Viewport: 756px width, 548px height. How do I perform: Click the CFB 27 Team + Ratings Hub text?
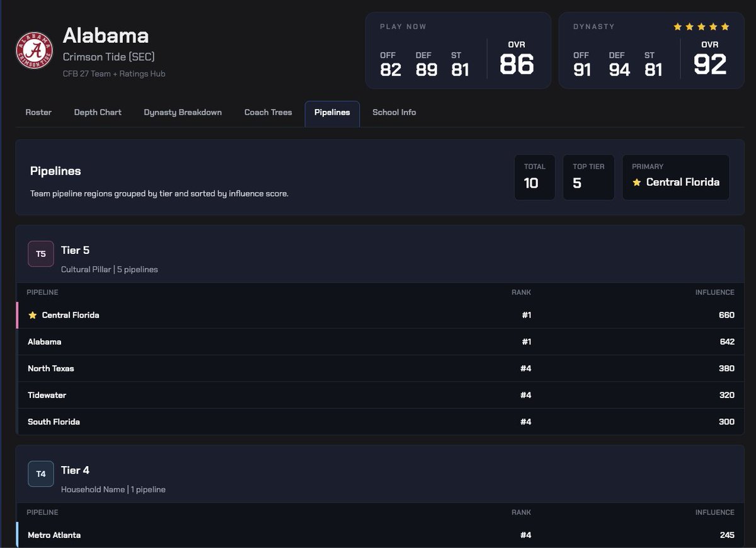coord(114,74)
